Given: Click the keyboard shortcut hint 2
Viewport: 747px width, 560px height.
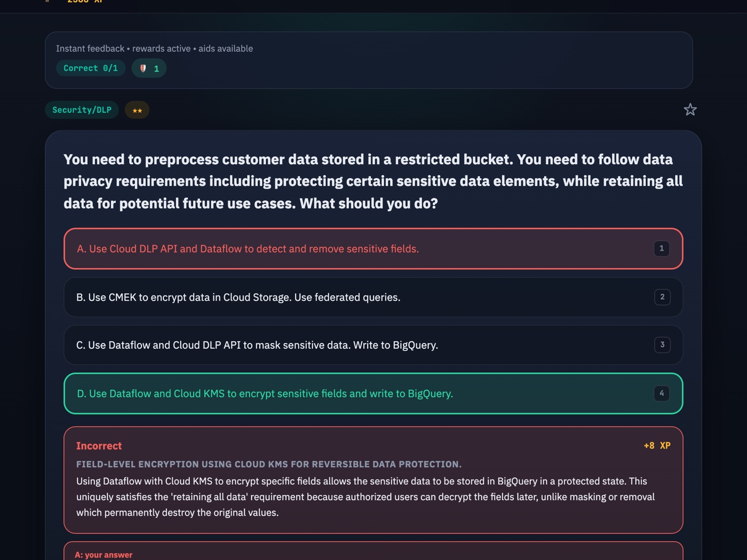Looking at the screenshot, I should (662, 297).
